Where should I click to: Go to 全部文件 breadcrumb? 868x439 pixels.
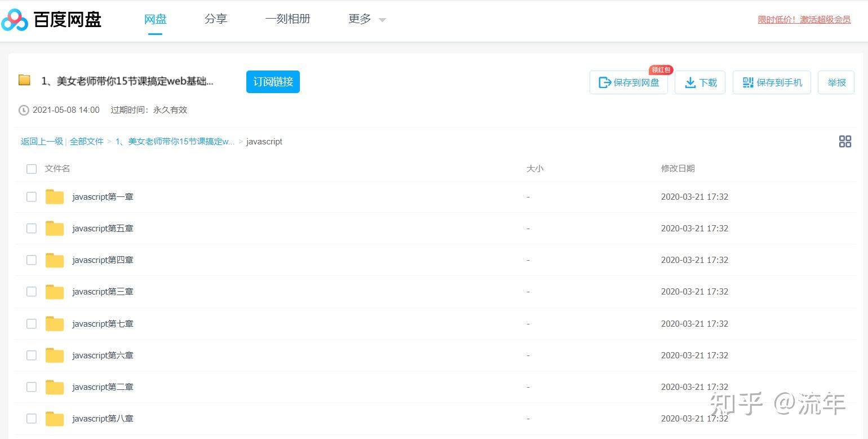pyautogui.click(x=87, y=142)
